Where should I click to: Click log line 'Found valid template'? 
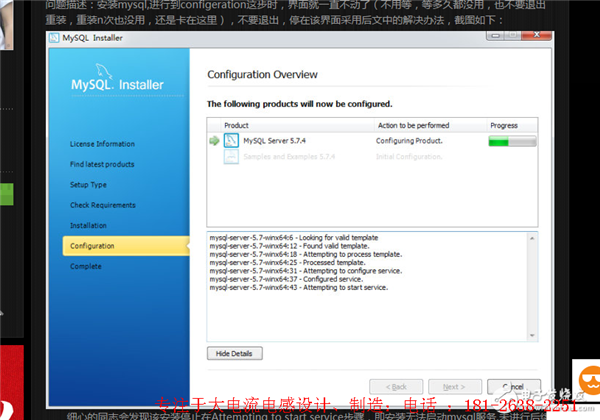click(x=289, y=246)
